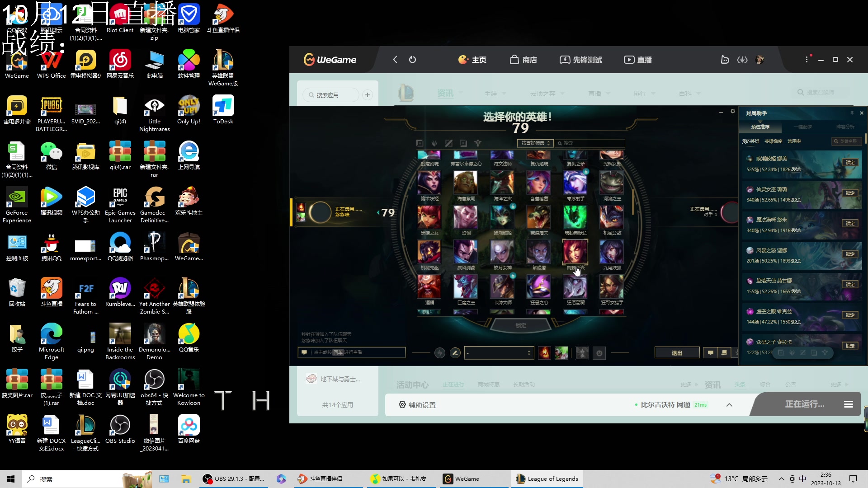
Task: Open the emote selector icon
Action: (599, 353)
